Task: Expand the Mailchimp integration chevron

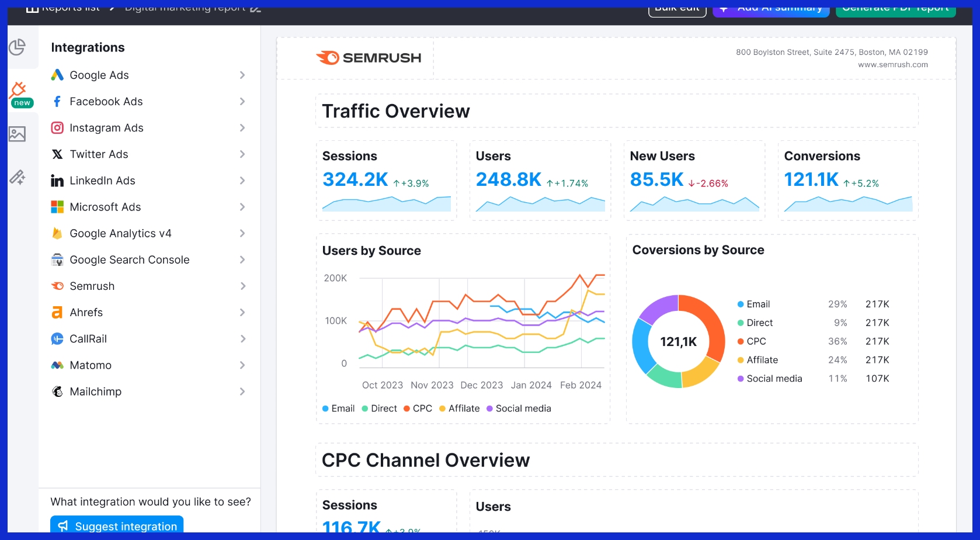Action: tap(242, 392)
